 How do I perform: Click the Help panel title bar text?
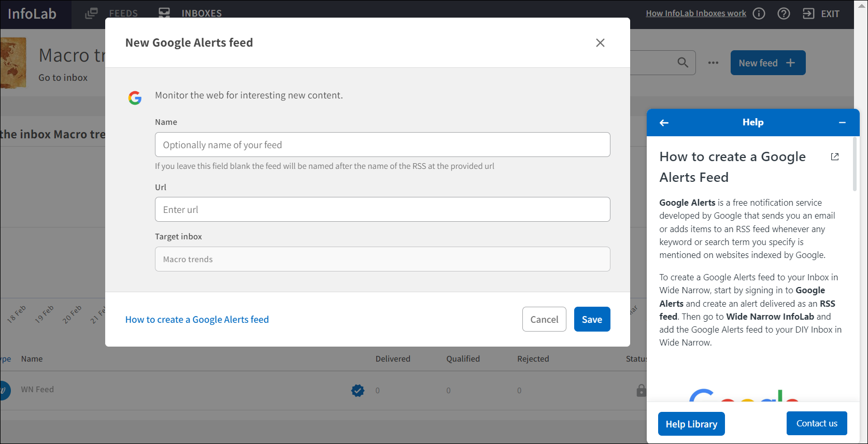[x=753, y=122]
